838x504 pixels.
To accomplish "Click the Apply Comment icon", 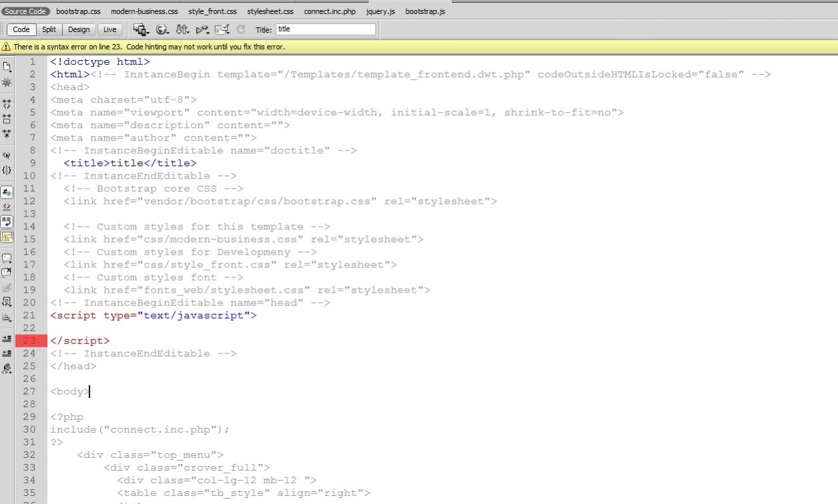I will pos(7,258).
